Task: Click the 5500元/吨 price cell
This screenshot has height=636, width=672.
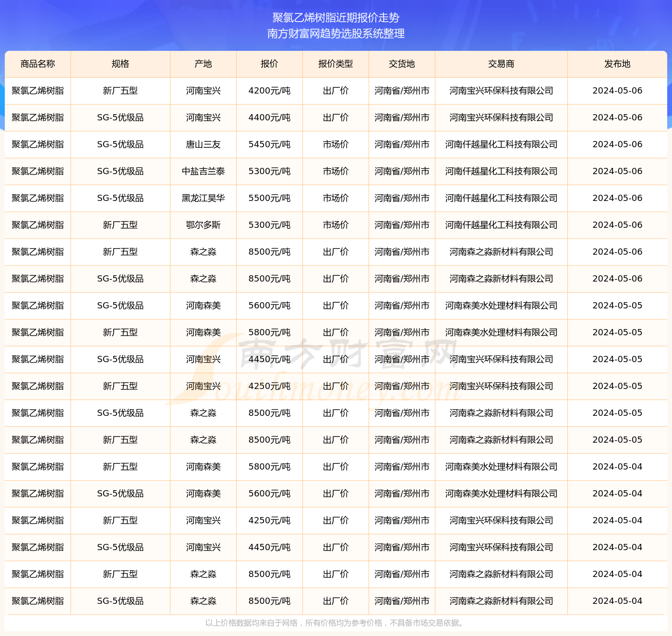Action: (269, 198)
